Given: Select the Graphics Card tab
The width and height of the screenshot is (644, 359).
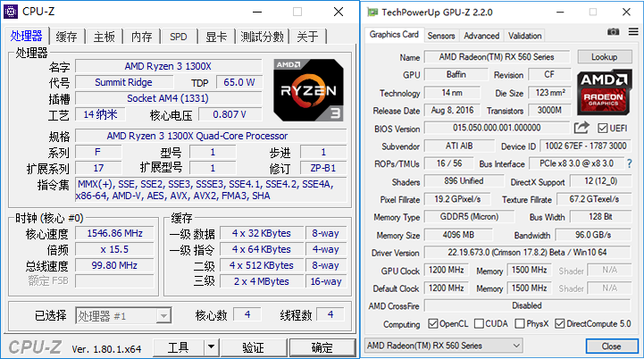Looking at the screenshot, I should 394,35.
